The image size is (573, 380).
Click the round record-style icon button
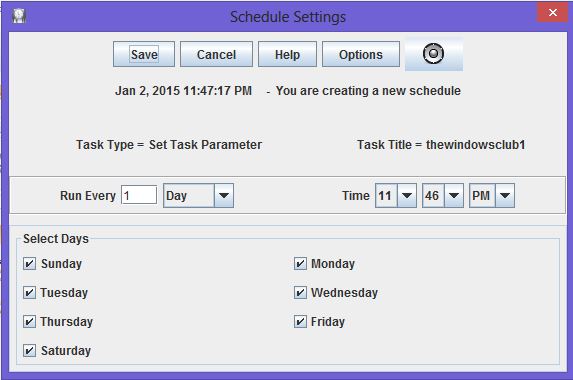(434, 54)
